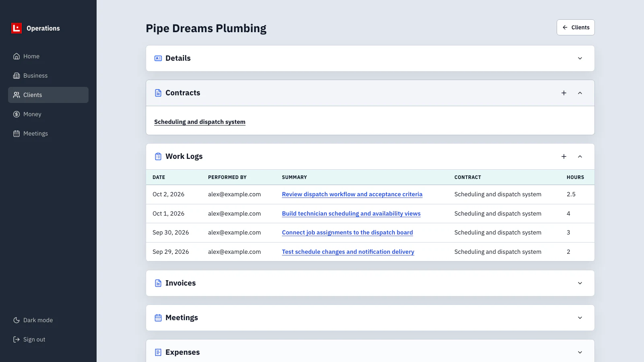Click the Sign out arrow icon

(x=17, y=339)
